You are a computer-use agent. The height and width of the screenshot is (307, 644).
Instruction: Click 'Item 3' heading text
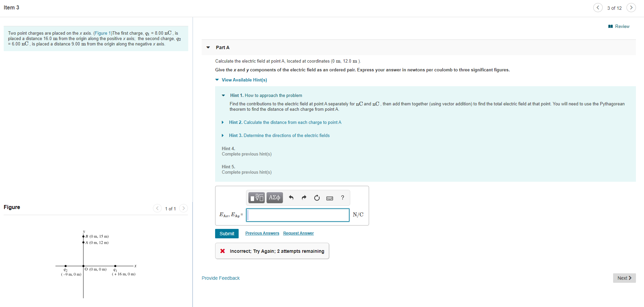(11, 7)
